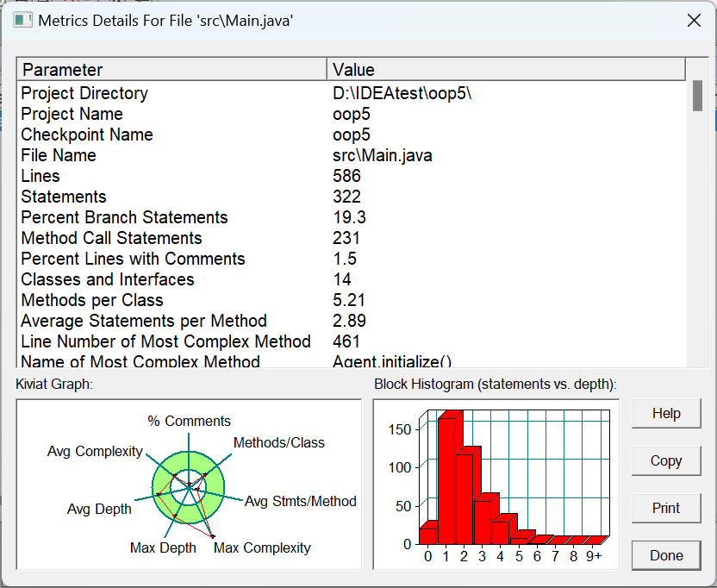
Task: Click the value 231
Action: click(x=346, y=238)
